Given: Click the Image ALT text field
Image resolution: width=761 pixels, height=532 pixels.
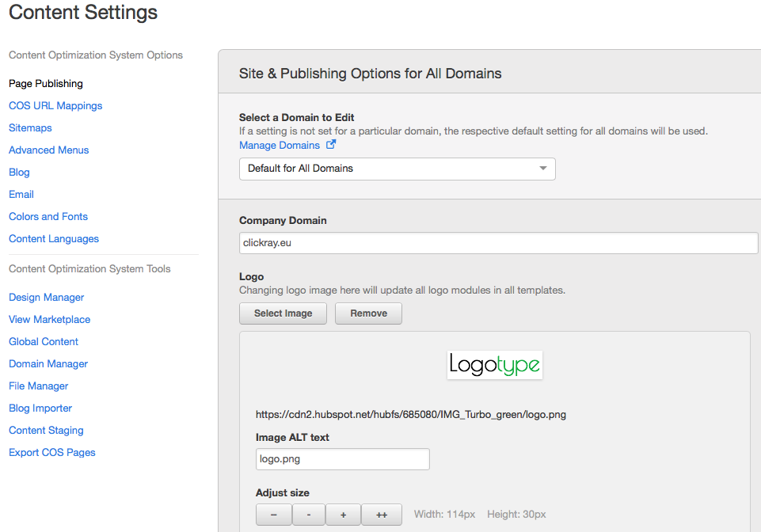Looking at the screenshot, I should point(343,459).
